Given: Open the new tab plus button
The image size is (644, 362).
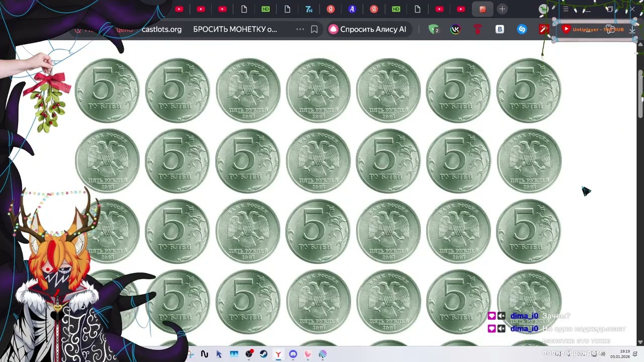Looking at the screenshot, I should [502, 9].
